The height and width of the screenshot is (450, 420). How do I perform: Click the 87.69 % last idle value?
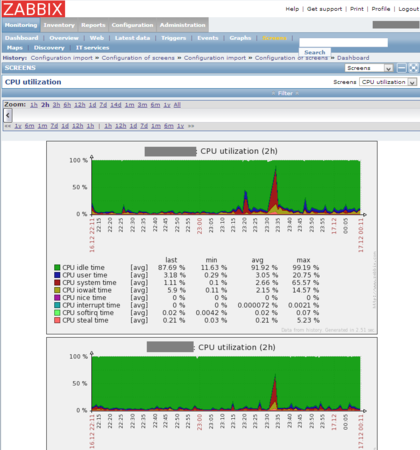171,268
